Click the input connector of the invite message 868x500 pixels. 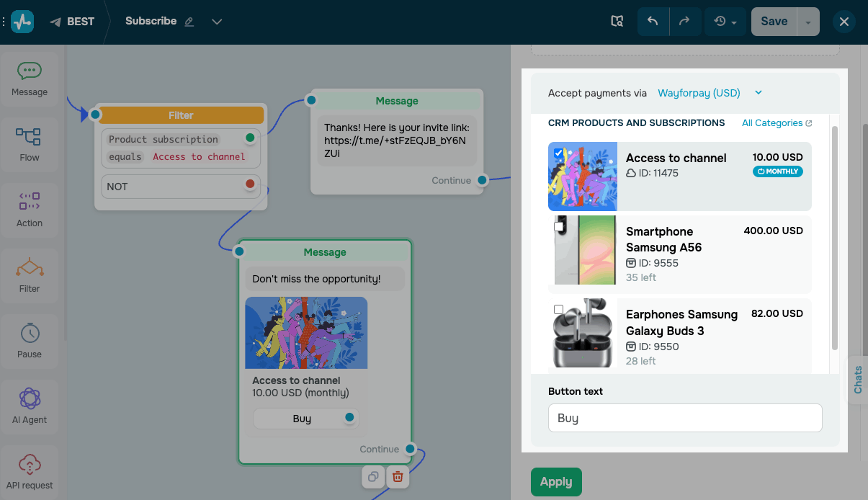[x=311, y=99]
